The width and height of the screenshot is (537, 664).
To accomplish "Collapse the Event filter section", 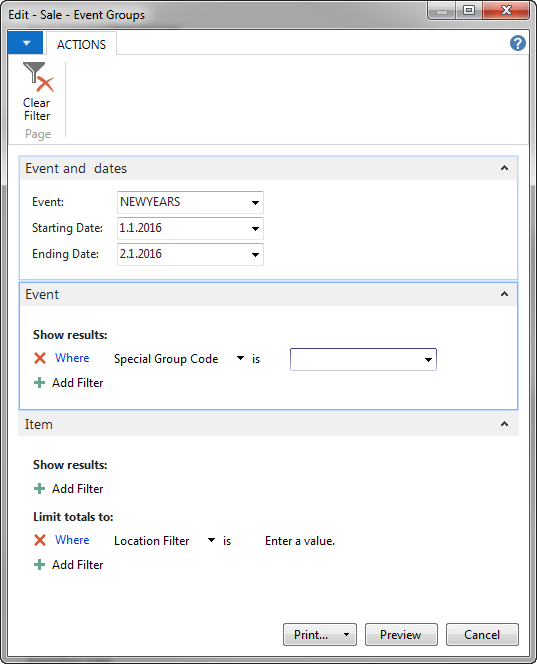I will tap(504, 294).
